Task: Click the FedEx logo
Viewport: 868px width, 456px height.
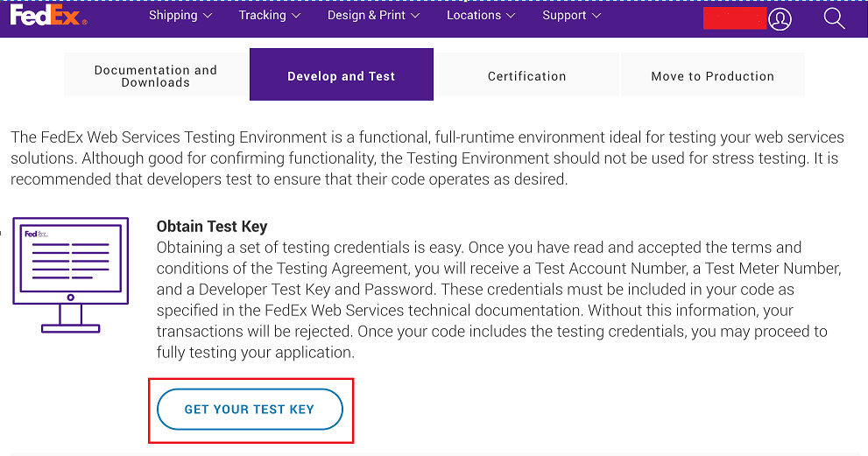Action: [x=48, y=16]
